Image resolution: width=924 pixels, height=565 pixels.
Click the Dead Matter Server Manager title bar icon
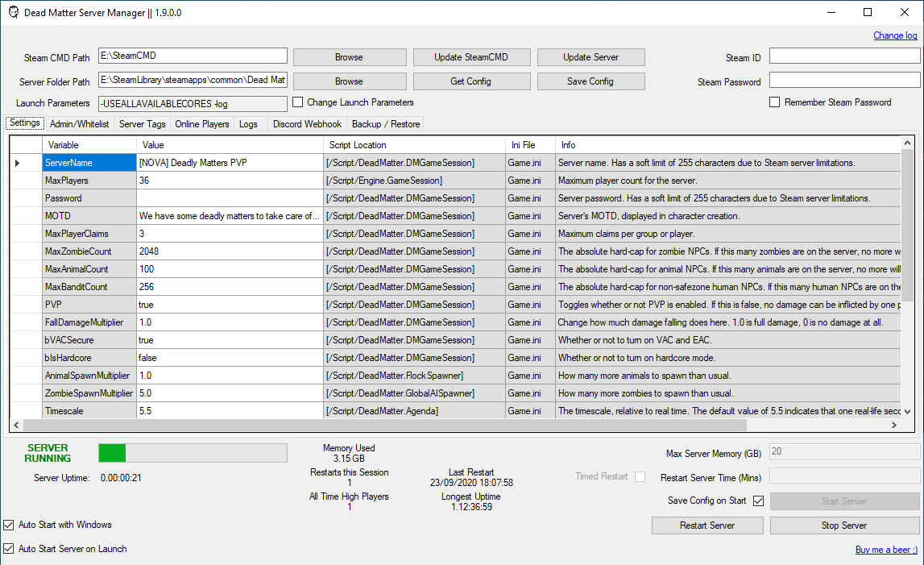point(13,12)
